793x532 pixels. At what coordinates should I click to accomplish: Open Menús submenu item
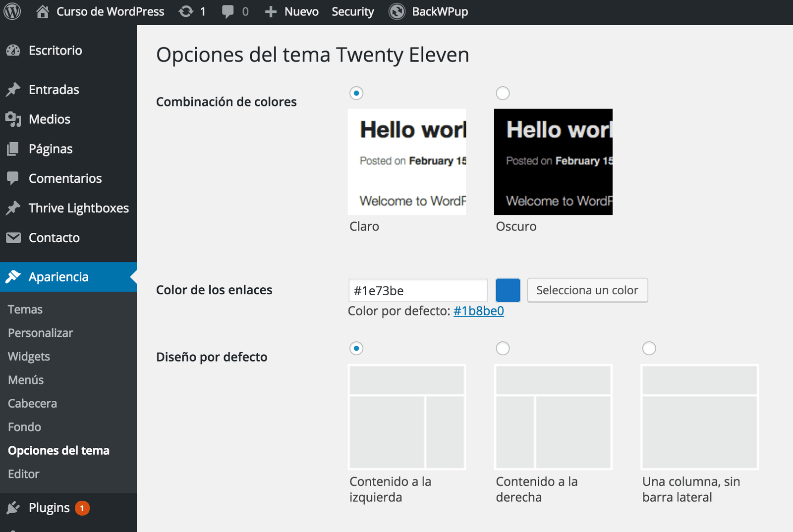tap(26, 380)
